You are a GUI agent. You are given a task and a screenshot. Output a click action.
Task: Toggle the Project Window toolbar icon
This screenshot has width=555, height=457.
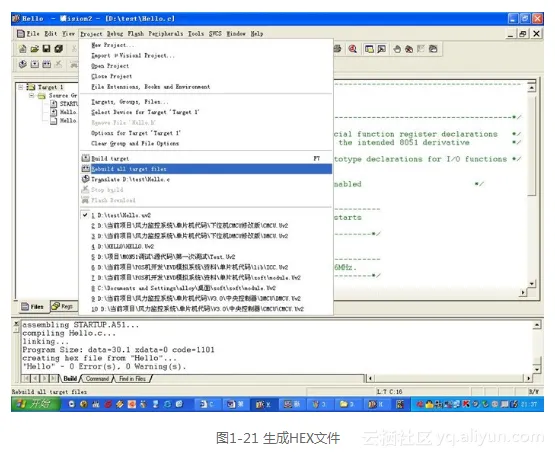click(369, 49)
